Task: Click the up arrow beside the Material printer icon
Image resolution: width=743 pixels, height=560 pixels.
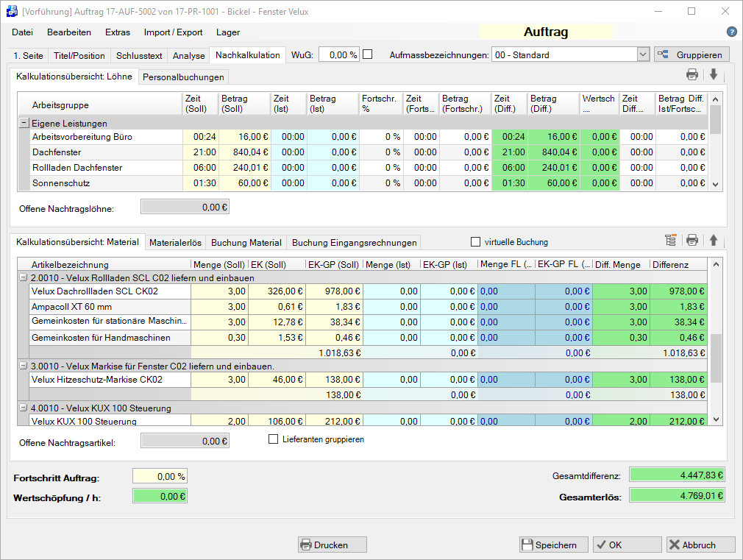Action: tap(714, 241)
